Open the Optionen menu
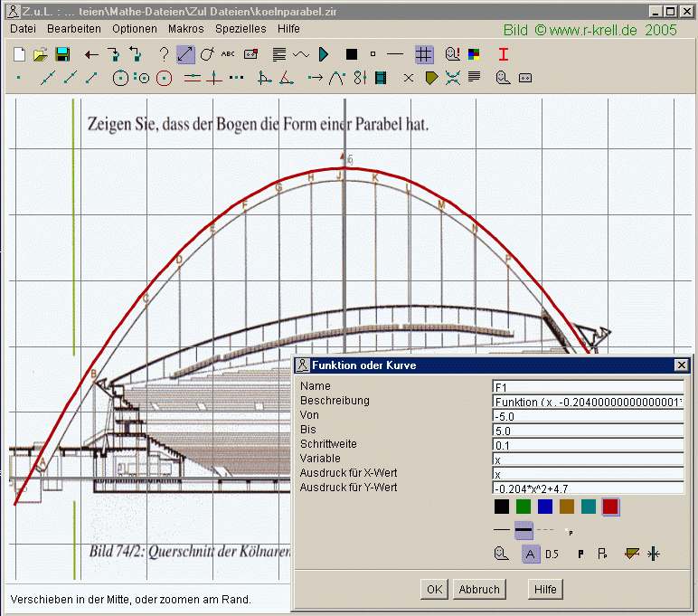698x616 pixels. click(x=135, y=29)
